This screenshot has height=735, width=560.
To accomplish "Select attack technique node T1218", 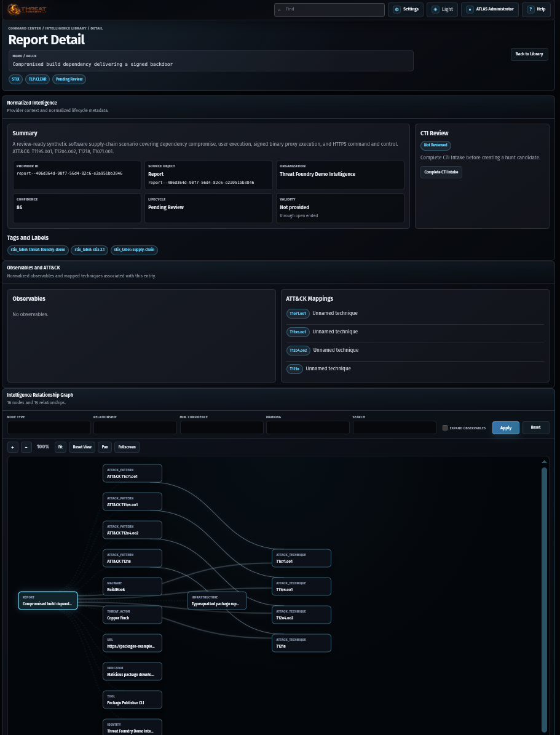I will coord(301,643).
